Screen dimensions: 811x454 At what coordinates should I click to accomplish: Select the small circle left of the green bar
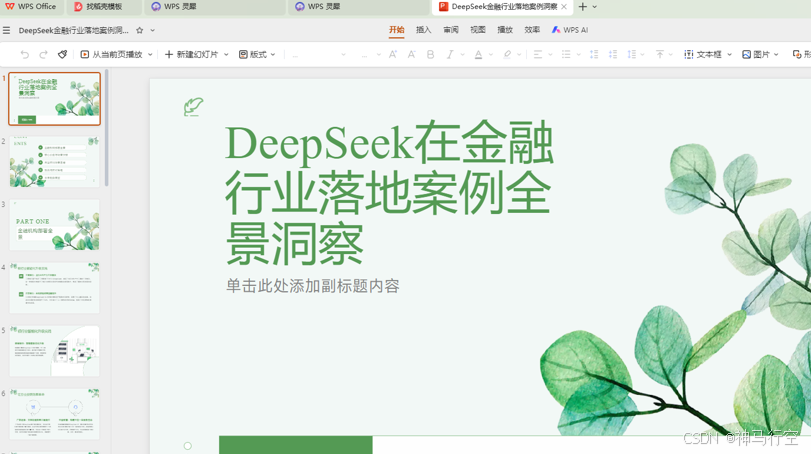(188, 446)
